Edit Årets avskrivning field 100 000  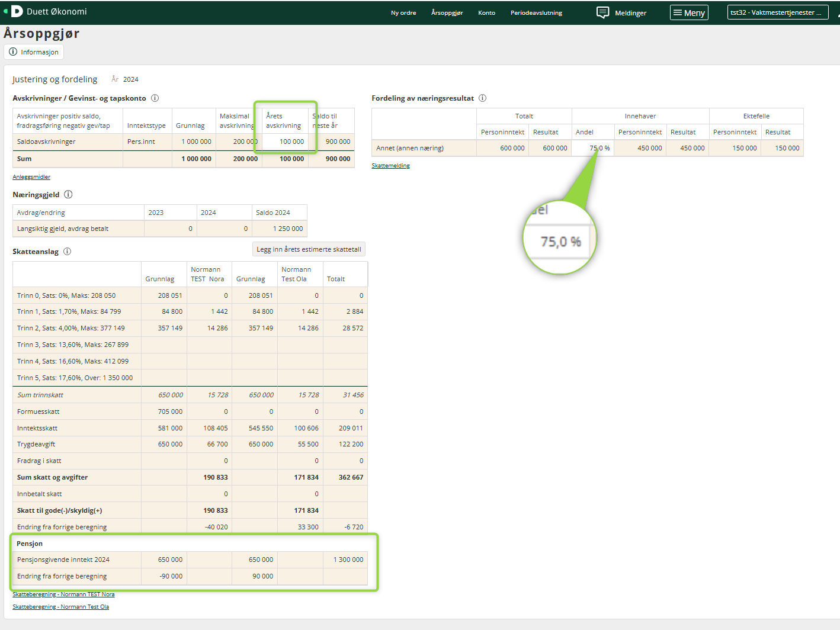pyautogui.click(x=285, y=142)
